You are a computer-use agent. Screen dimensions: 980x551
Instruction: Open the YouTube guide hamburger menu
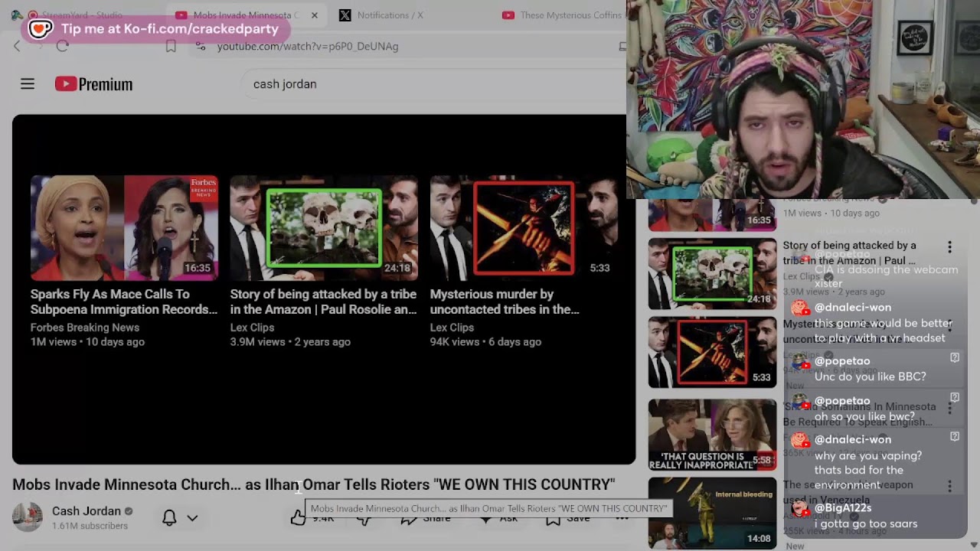coord(28,84)
